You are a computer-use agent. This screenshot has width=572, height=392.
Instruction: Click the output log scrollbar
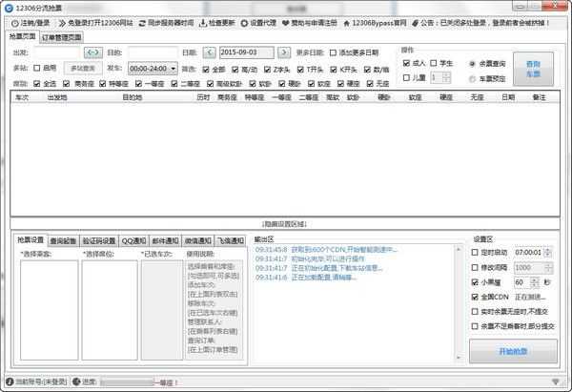pos(459,303)
